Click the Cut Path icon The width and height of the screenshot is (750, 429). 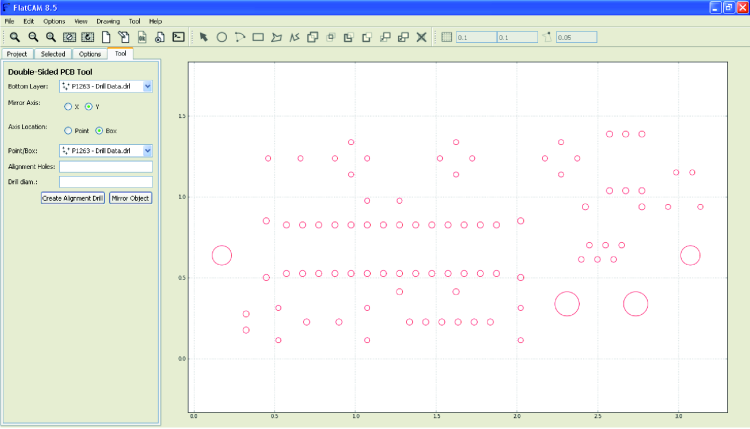click(x=367, y=37)
